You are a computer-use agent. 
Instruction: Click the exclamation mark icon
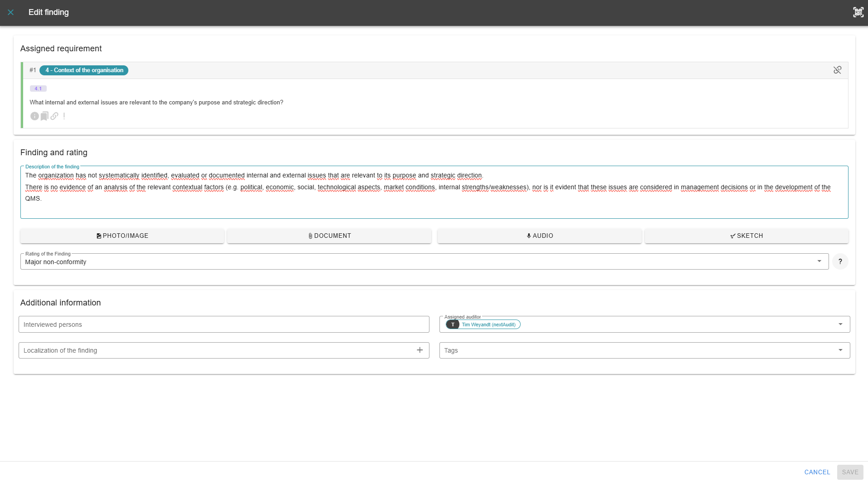[x=64, y=116]
